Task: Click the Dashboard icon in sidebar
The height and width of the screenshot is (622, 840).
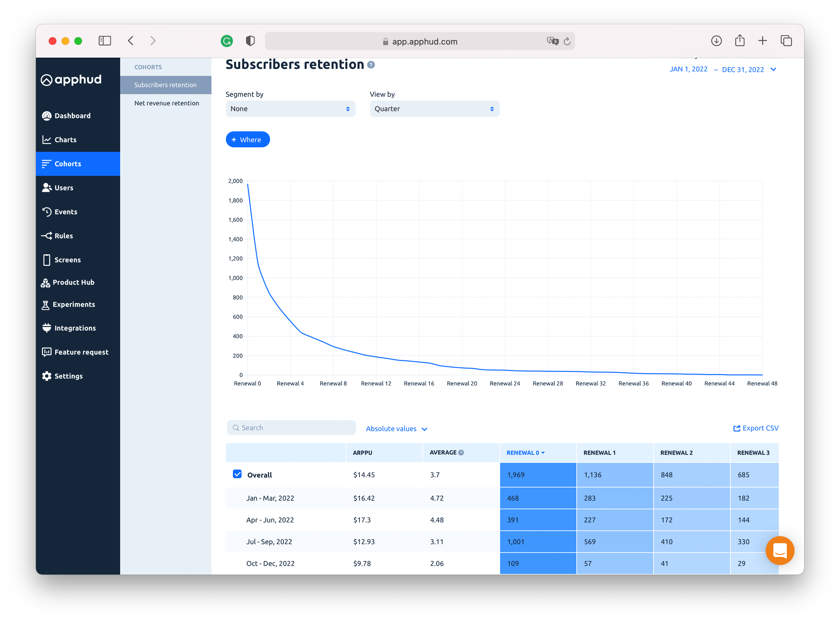Action: 47,116
